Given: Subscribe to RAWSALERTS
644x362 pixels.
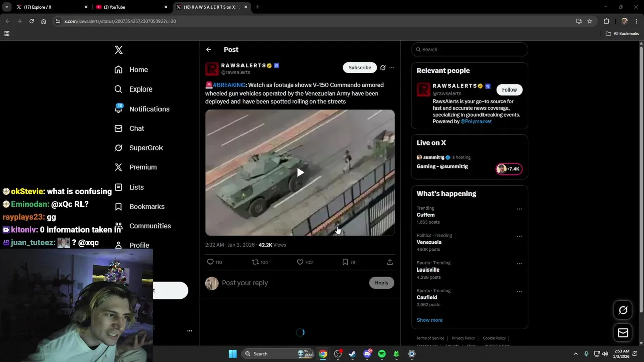Looking at the screenshot, I should [360, 67].
